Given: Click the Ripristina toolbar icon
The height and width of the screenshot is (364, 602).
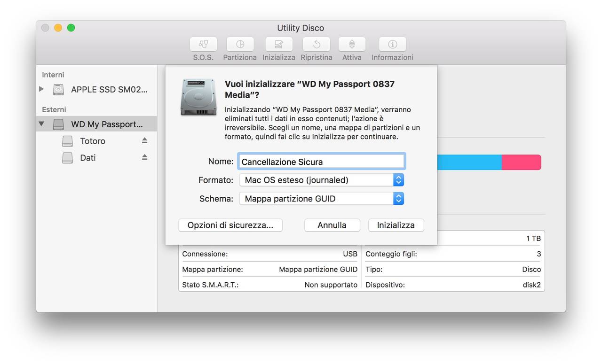Looking at the screenshot, I should tap(316, 44).
